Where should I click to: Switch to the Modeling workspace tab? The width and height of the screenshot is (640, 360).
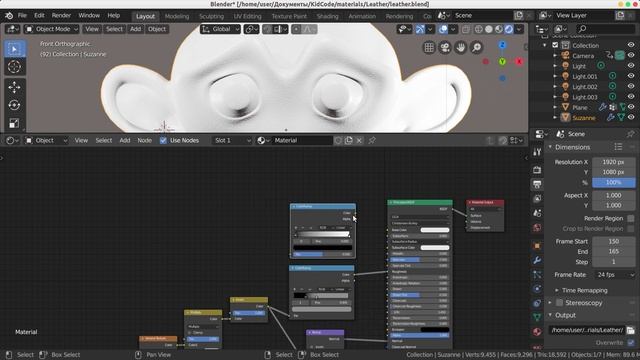coord(177,16)
